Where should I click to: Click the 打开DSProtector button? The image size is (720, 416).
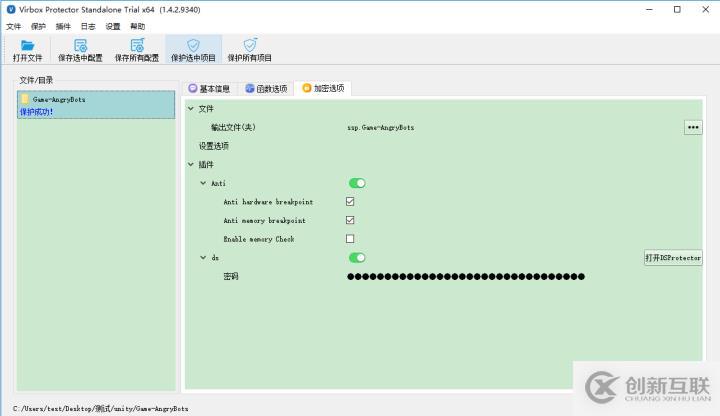pyautogui.click(x=673, y=258)
